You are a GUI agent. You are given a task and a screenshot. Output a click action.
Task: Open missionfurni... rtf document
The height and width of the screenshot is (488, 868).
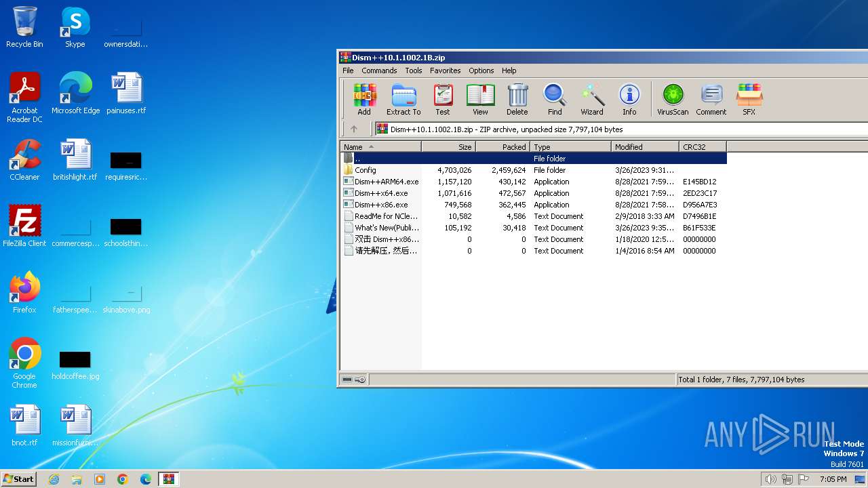pos(75,425)
